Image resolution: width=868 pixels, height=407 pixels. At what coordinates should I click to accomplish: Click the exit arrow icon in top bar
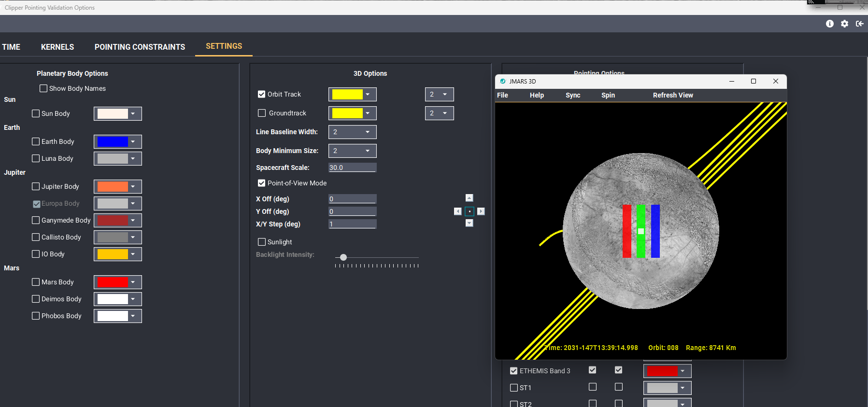[x=860, y=24]
